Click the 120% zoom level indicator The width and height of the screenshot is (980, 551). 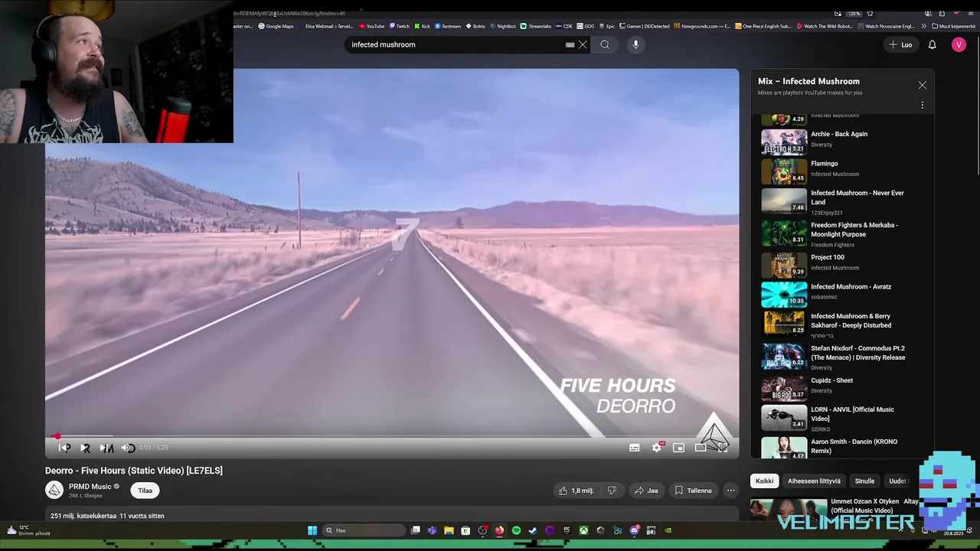854,13
